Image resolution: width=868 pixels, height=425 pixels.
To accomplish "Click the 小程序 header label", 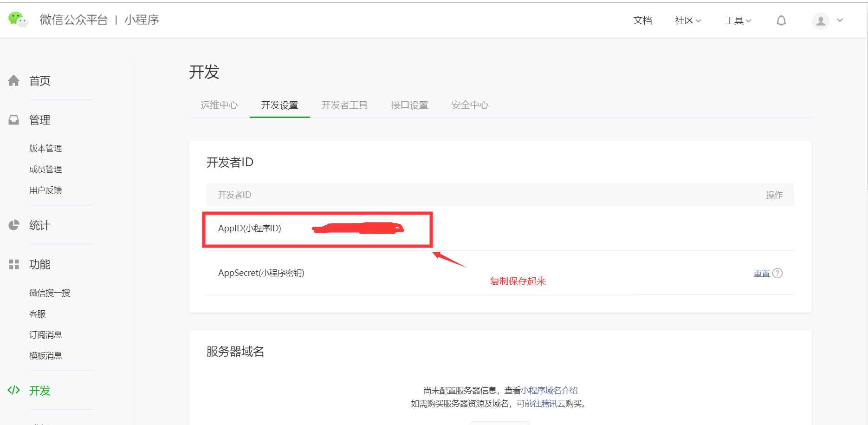I will (142, 20).
